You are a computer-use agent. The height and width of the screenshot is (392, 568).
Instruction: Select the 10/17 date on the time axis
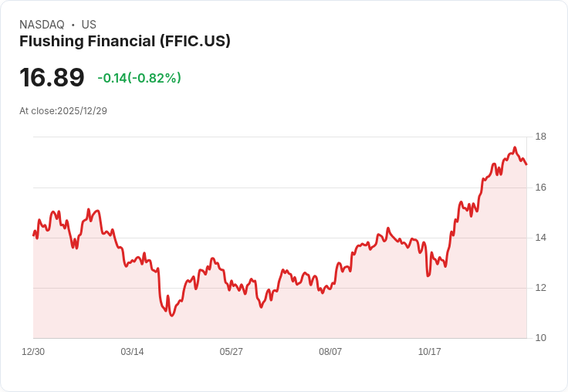[429, 352]
